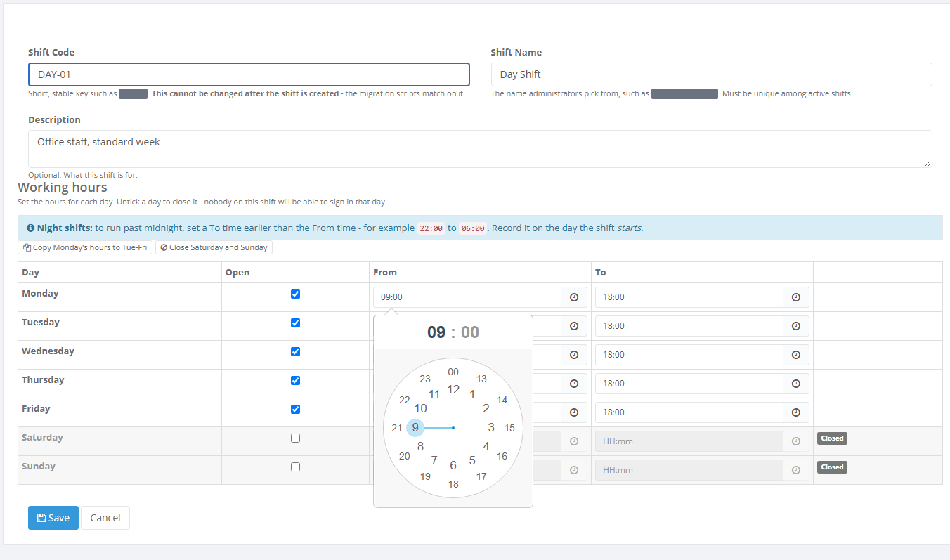Untick the Open checkbox for Monday
Image resolution: width=950 pixels, height=560 pixels.
(x=295, y=294)
